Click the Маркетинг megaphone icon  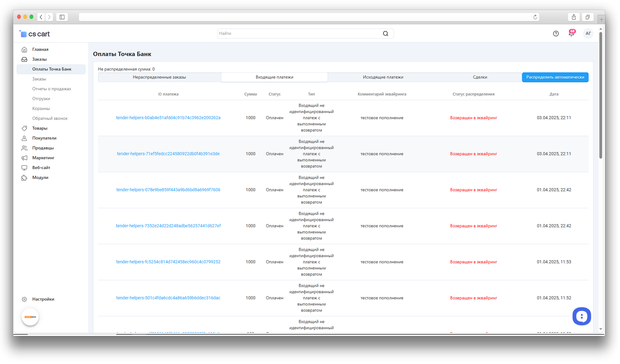[24, 158]
